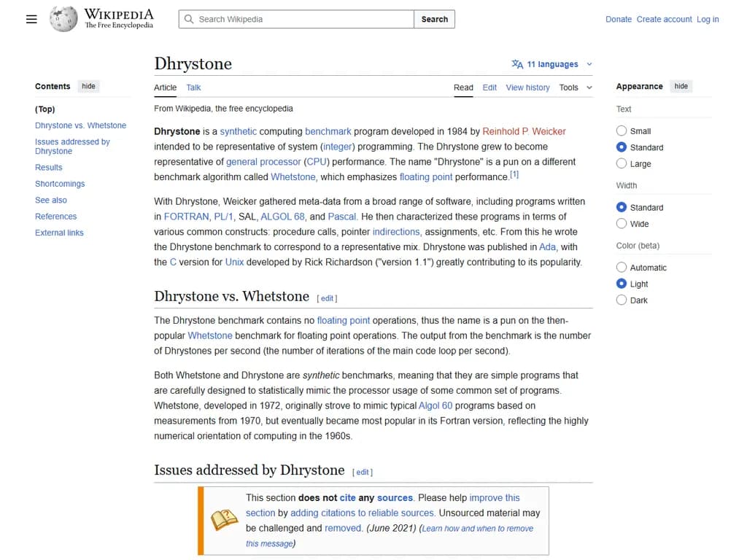Switch to the Talk tab
This screenshot has height=560, width=747.
coord(193,87)
